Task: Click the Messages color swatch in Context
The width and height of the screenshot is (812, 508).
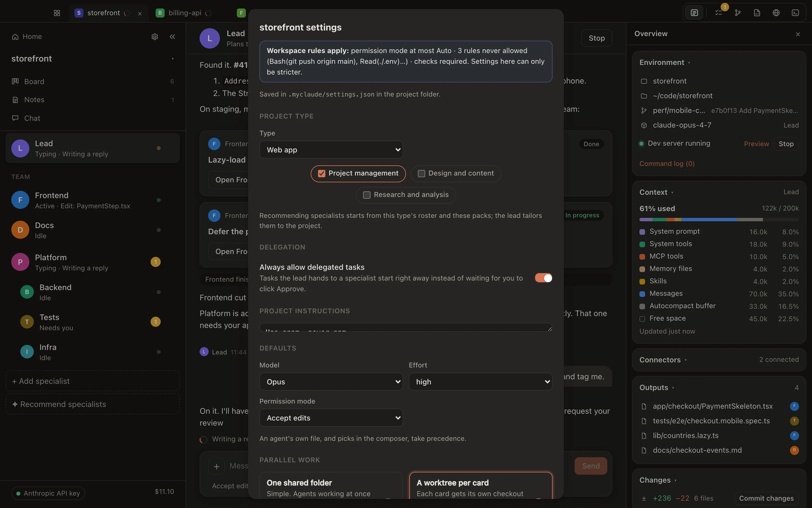Action: (x=642, y=294)
